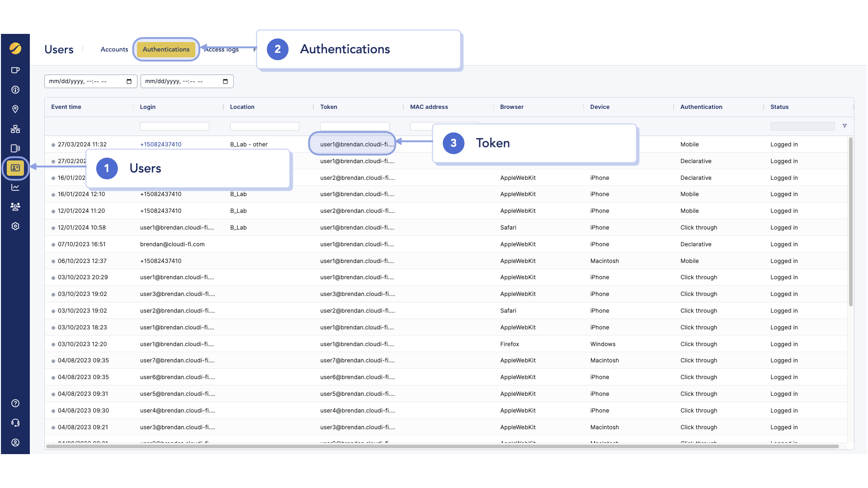The image size is (868, 488).
Task: Click the Event time column header
Action: pos(66,107)
